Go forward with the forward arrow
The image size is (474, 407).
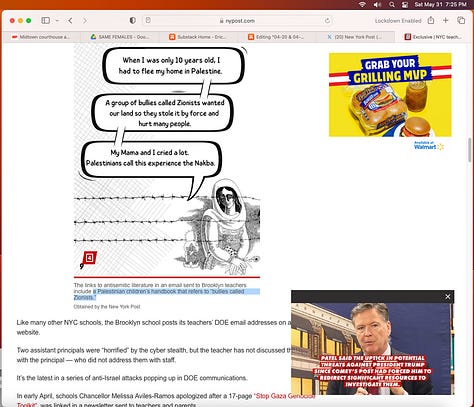pyautogui.click(x=85, y=21)
